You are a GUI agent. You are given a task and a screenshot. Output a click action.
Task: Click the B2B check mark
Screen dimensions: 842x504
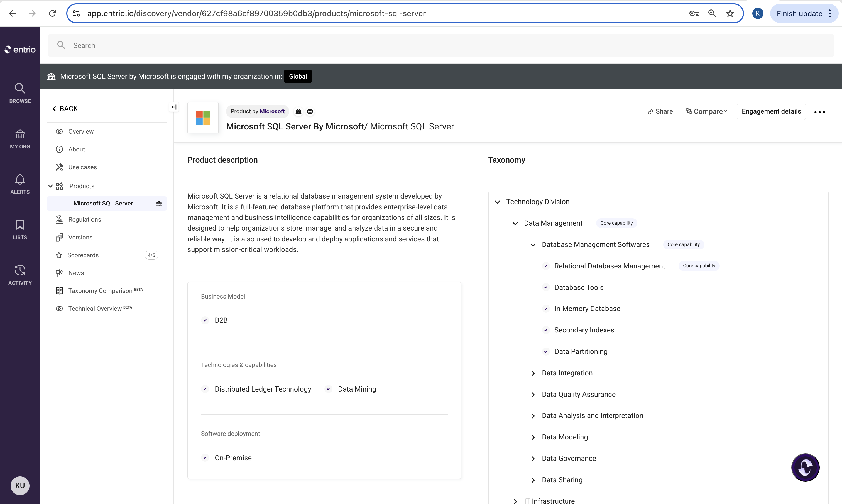(x=205, y=320)
